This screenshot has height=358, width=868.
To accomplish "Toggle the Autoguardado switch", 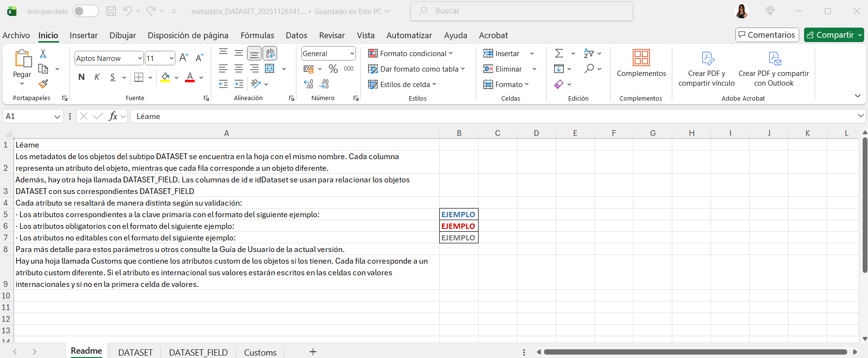I will pyautogui.click(x=85, y=11).
